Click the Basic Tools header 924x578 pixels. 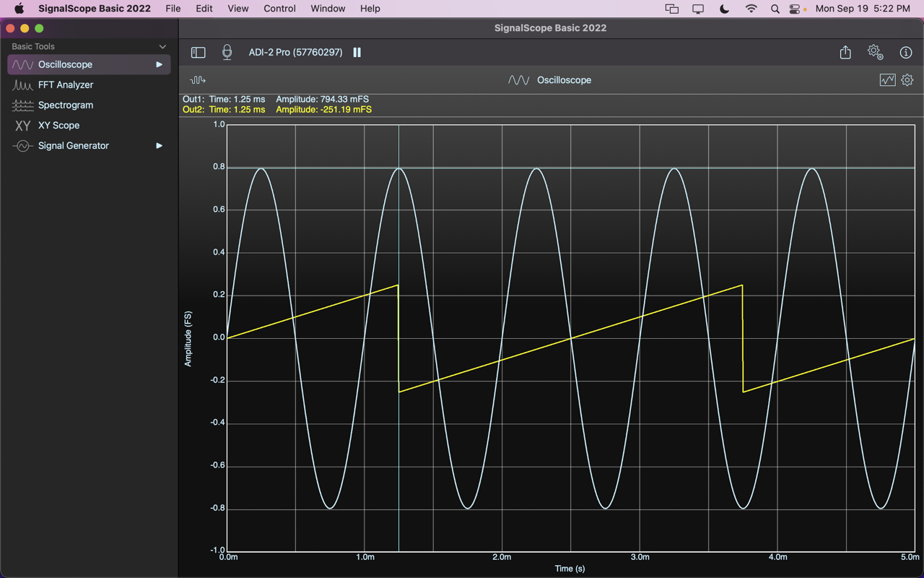click(x=33, y=46)
